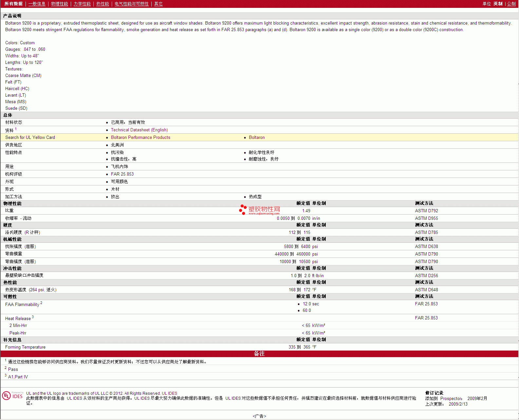This screenshot has height=420, width=519.
Task: Open the 所有数据 tab
Action: 13,4
